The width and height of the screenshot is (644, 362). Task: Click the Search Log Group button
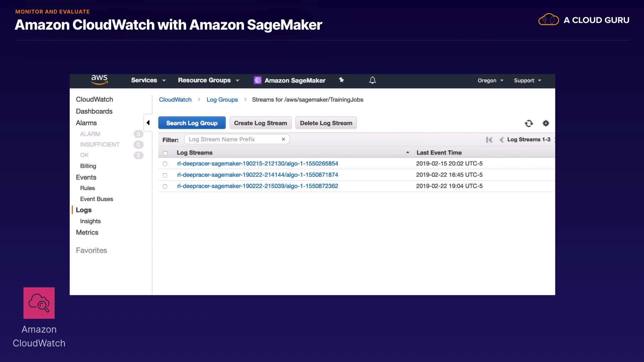coord(192,123)
